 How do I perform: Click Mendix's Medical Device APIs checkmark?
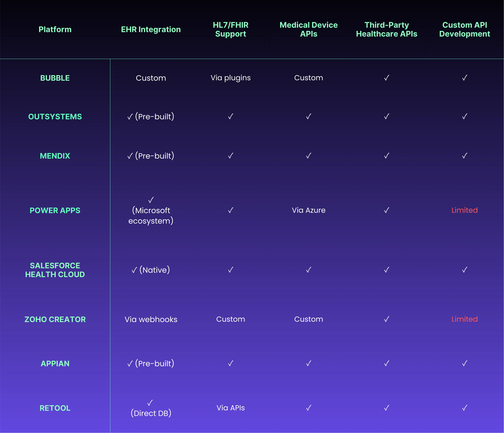tap(308, 156)
